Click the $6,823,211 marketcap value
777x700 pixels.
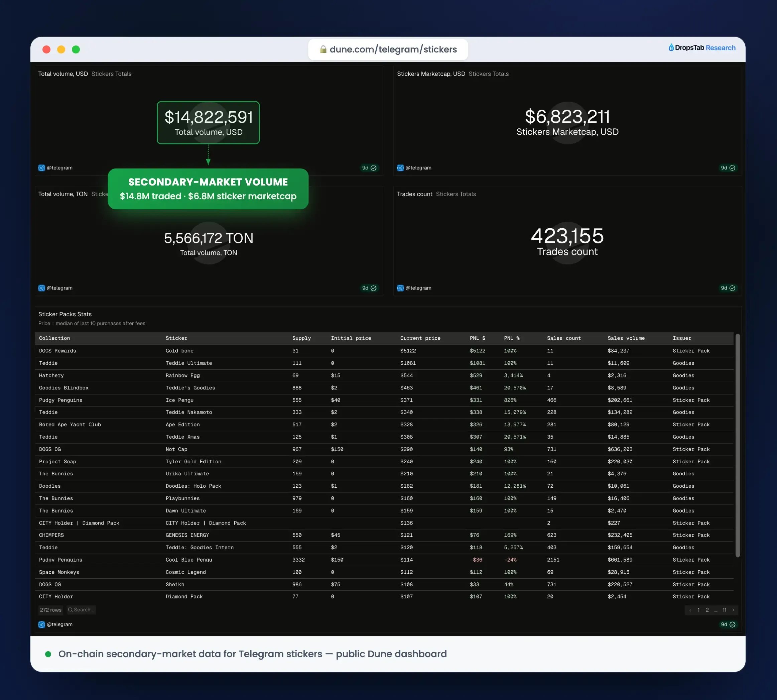(567, 117)
